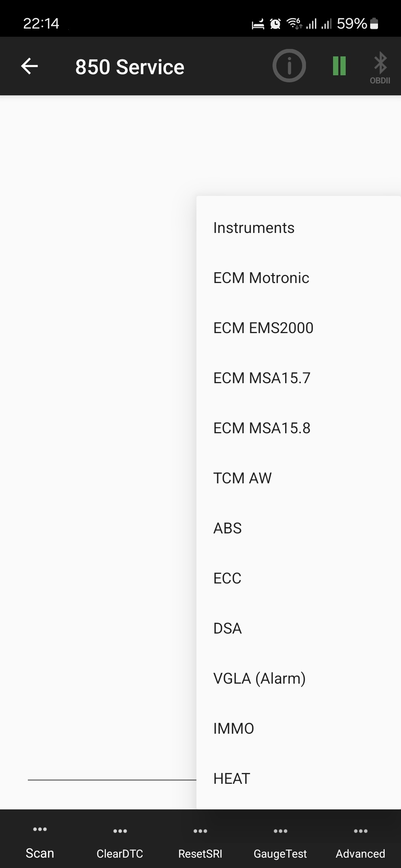
Task: Tap the Bluetooth OBDII connection icon
Action: [x=380, y=68]
